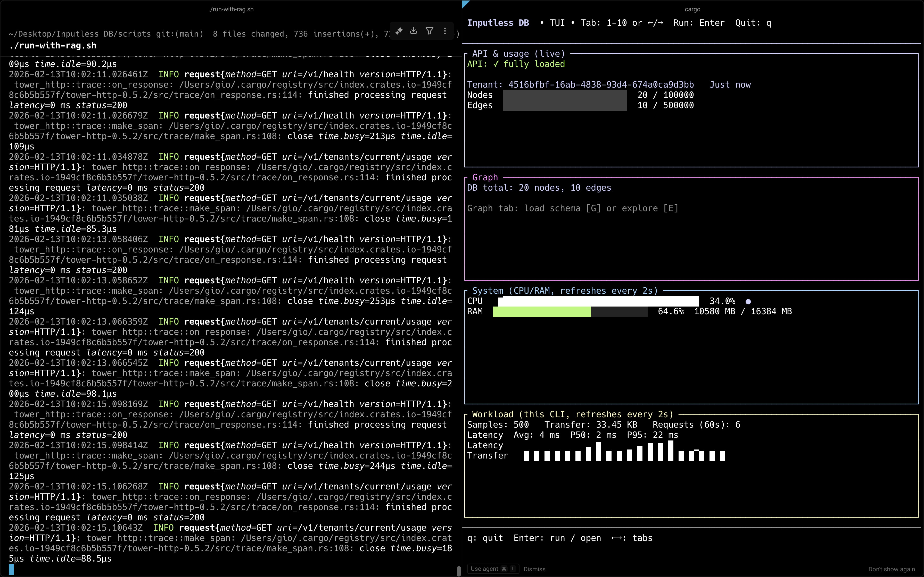The height and width of the screenshot is (577, 924).
Task: Click the ⌘ key badge on Use agent
Action: 504,568
